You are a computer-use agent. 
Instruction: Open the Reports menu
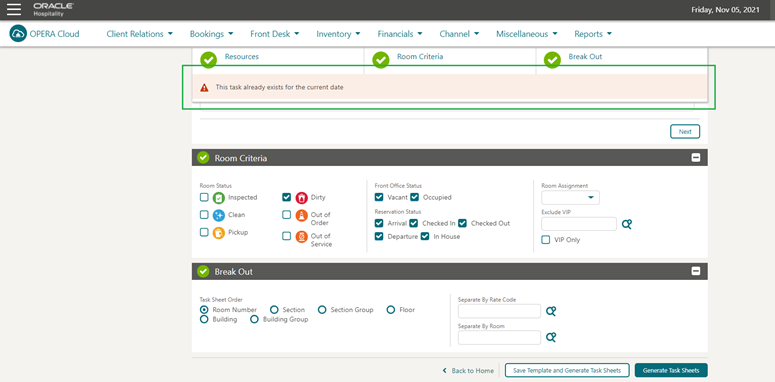coord(593,34)
